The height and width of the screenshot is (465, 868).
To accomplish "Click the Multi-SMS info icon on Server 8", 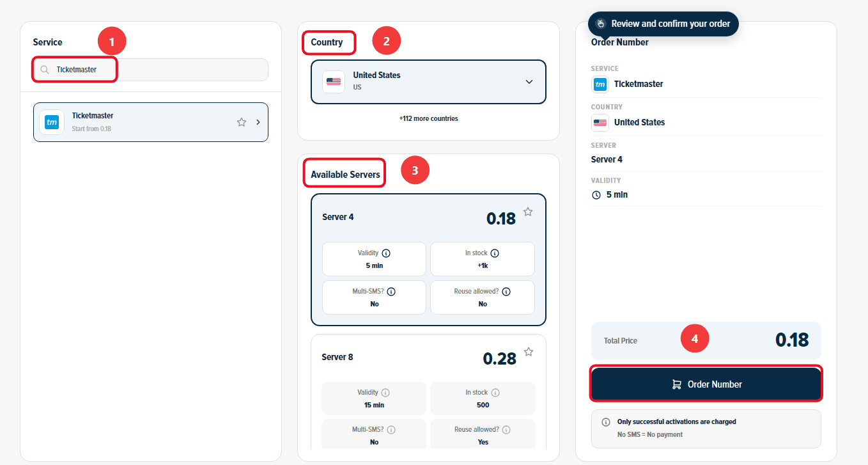I will 391,430.
